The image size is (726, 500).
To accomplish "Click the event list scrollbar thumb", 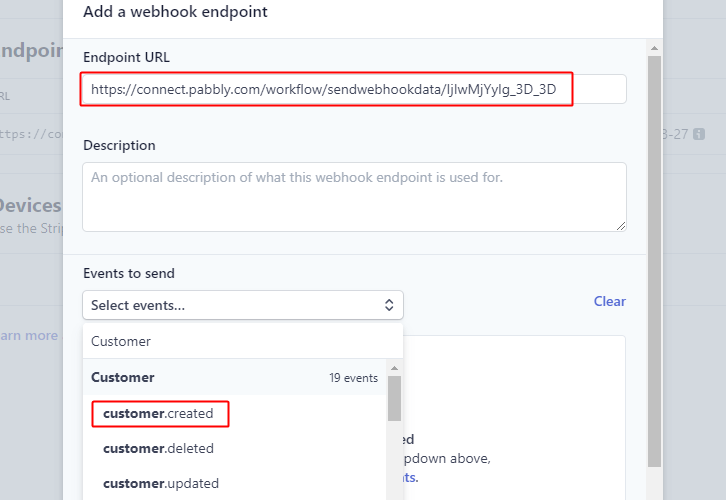I will point(394,398).
